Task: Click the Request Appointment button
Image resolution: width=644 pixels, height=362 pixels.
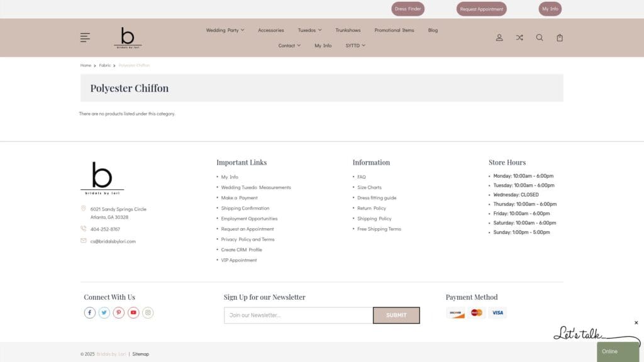Action: 481,9
